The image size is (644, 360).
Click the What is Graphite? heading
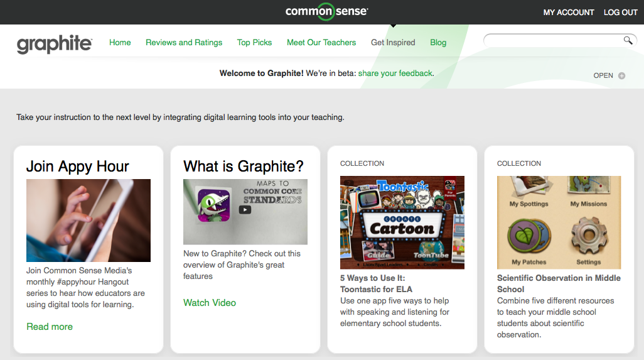click(x=243, y=166)
